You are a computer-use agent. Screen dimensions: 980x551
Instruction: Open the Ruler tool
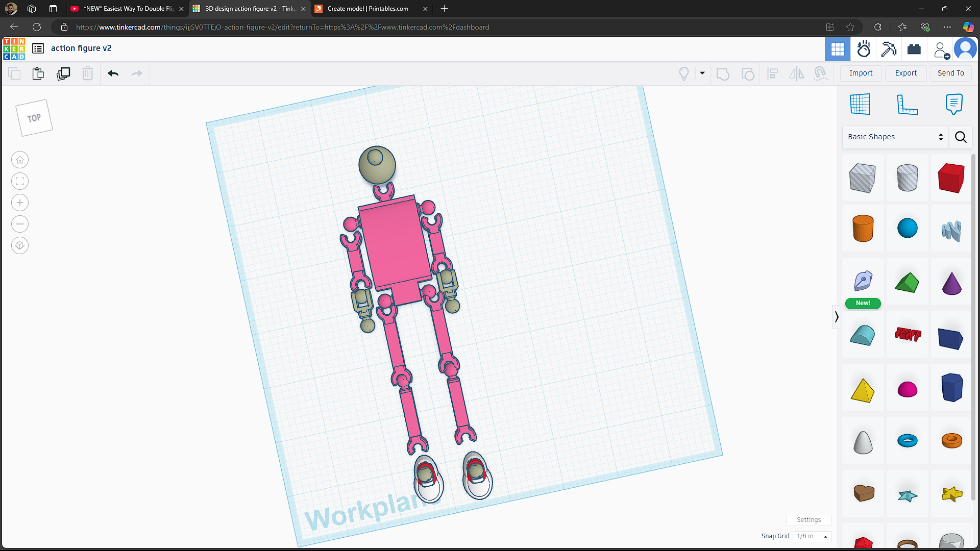point(908,104)
